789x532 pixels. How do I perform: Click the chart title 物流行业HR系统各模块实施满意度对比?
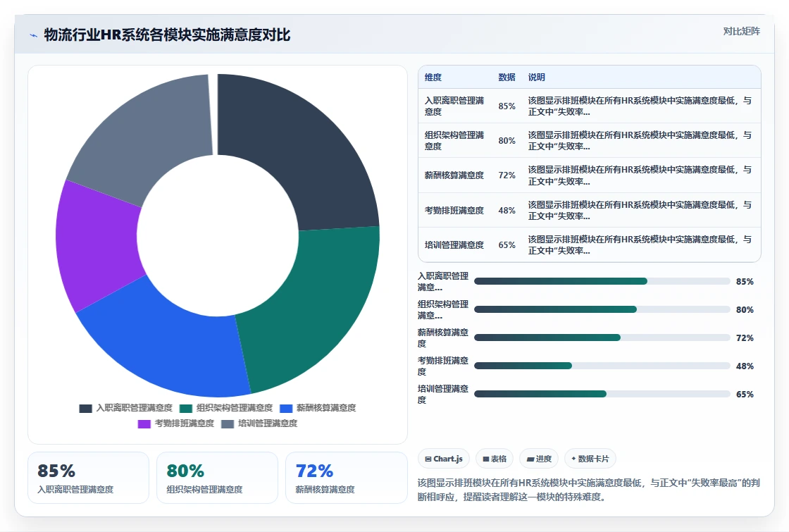coord(167,35)
